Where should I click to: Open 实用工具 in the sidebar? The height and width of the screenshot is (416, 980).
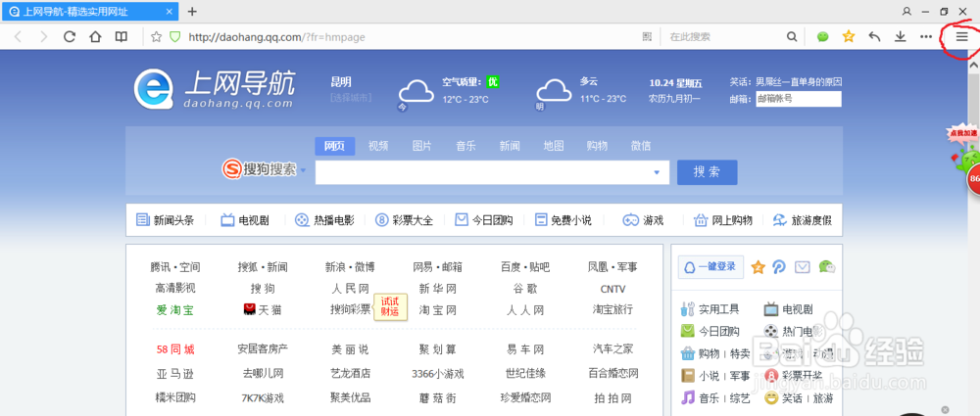tap(710, 309)
